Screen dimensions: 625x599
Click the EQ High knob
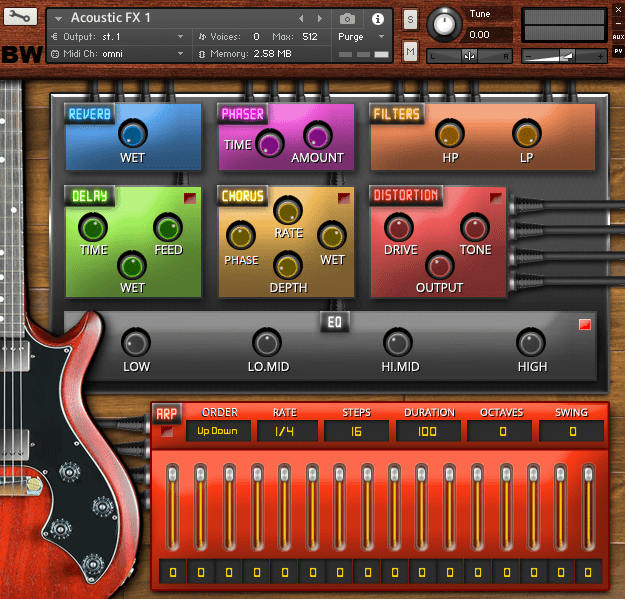531,343
